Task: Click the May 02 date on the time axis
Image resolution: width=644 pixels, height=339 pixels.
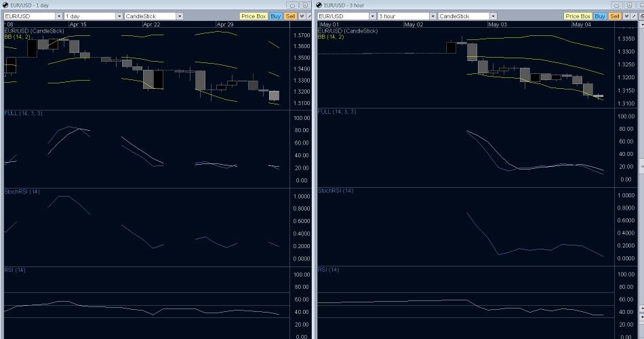Action: point(414,24)
